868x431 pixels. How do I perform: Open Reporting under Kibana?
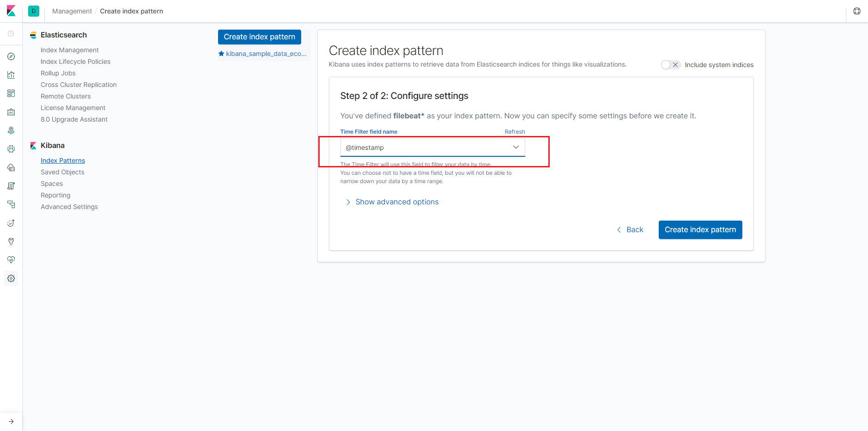[x=55, y=195]
